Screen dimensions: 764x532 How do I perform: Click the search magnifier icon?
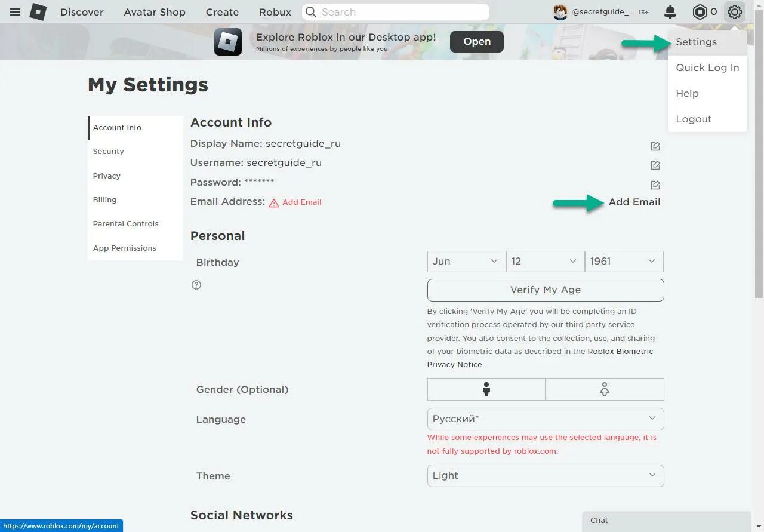(311, 12)
